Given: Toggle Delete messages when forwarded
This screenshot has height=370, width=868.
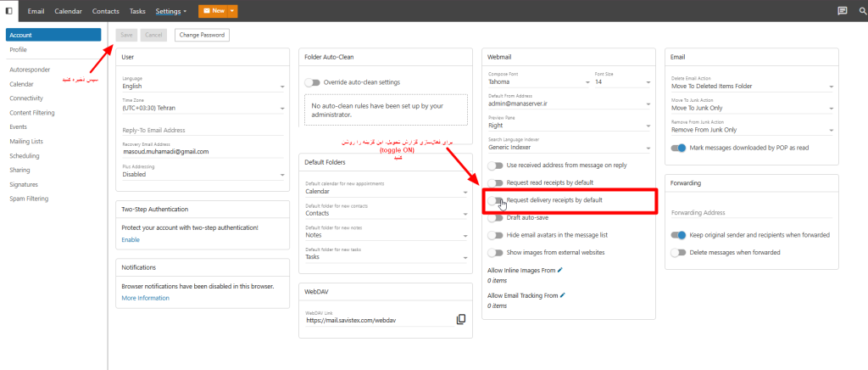Looking at the screenshot, I should (x=677, y=252).
